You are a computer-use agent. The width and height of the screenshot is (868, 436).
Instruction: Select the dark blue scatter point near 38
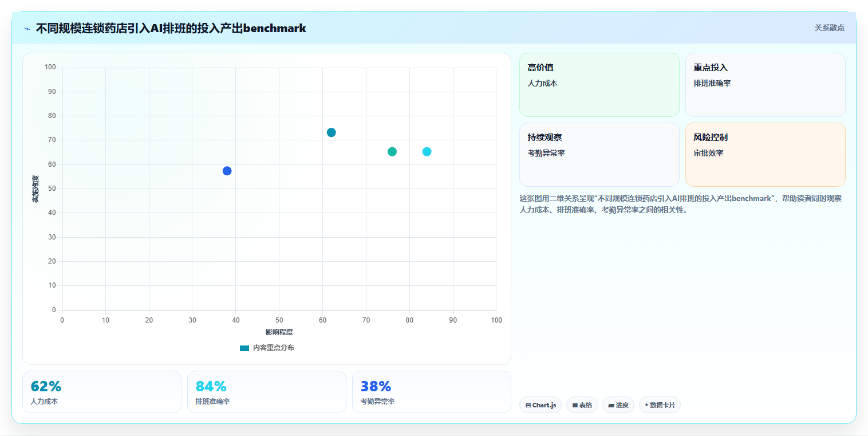[227, 171]
